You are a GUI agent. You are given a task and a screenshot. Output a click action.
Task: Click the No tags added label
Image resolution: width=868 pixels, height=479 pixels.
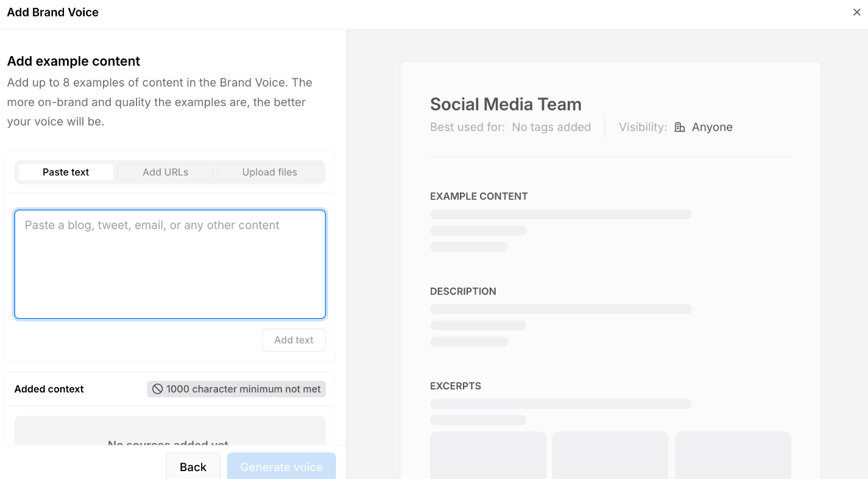pos(551,127)
